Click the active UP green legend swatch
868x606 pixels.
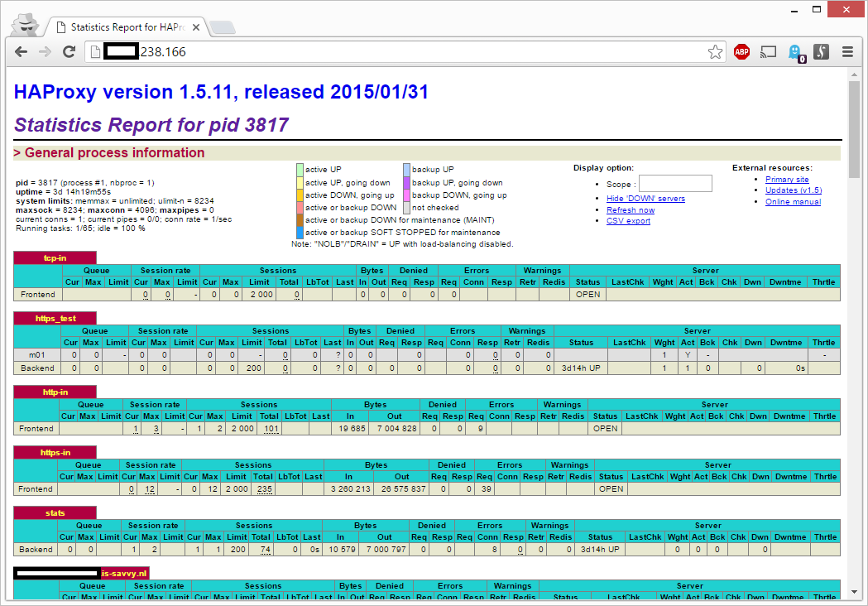point(300,170)
